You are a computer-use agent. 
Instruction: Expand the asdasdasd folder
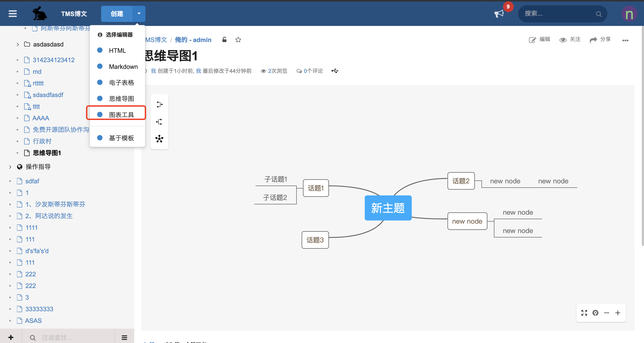click(18, 44)
